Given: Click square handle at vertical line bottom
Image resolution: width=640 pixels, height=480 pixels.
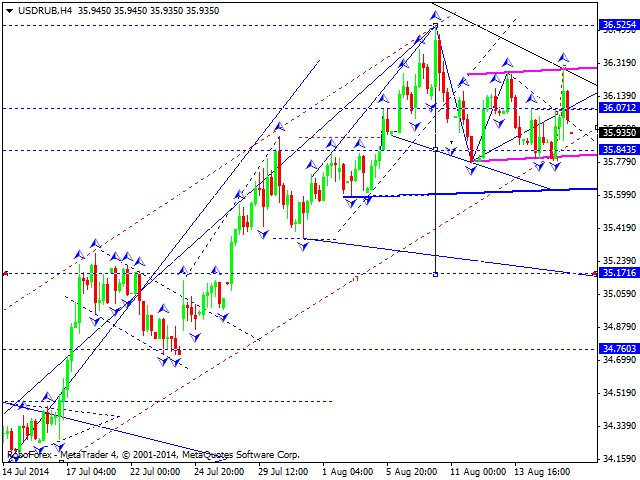Looking at the screenshot, I should point(436,273).
